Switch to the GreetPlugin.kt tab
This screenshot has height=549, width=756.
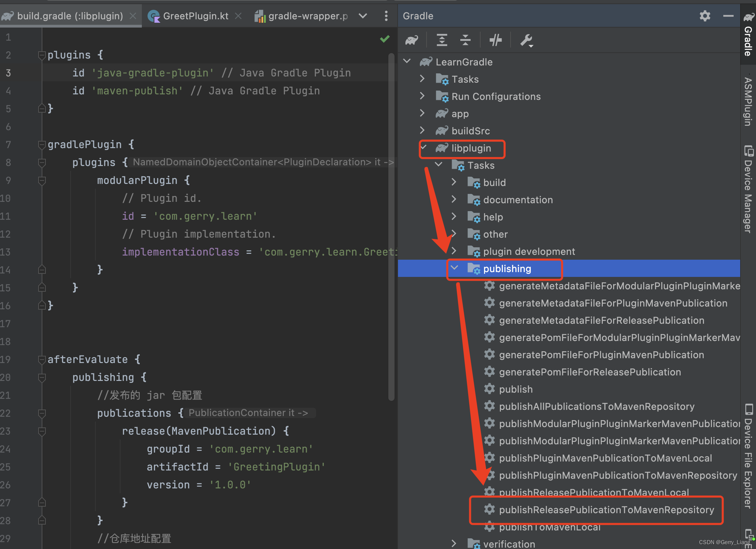click(195, 16)
